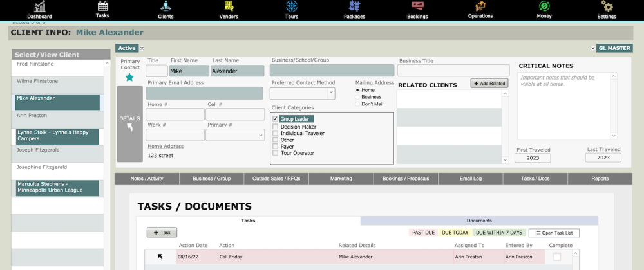This screenshot has width=644, height=270.
Task: Select Wilma Flintstone in client list
Action: (57, 85)
